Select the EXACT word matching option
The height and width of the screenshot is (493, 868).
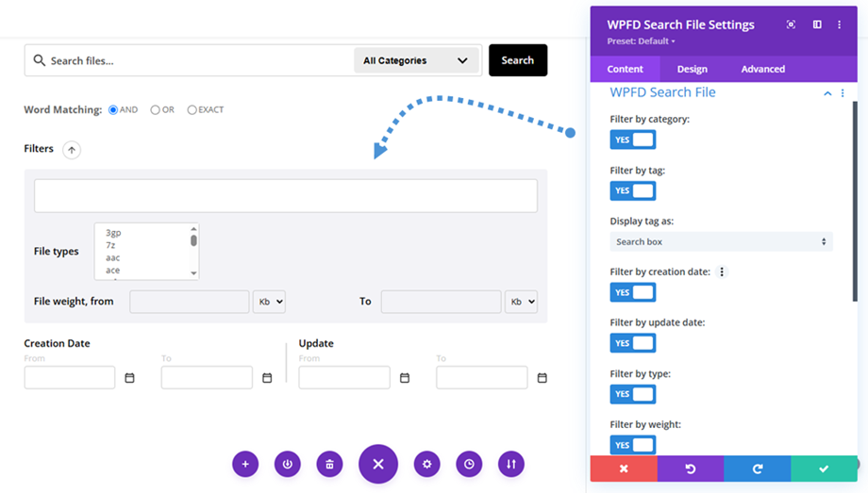tap(192, 109)
